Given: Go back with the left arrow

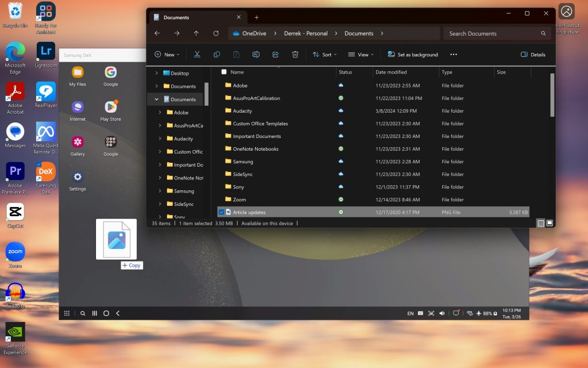Looking at the screenshot, I should [x=157, y=33].
